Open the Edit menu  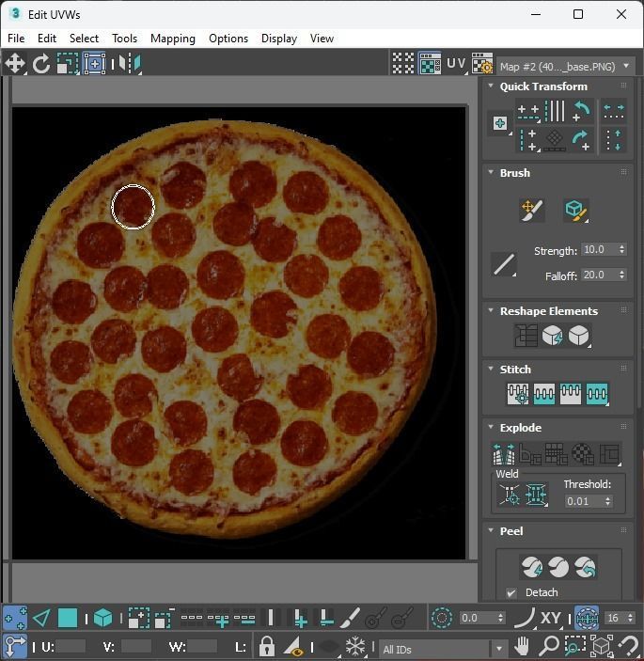[47, 39]
